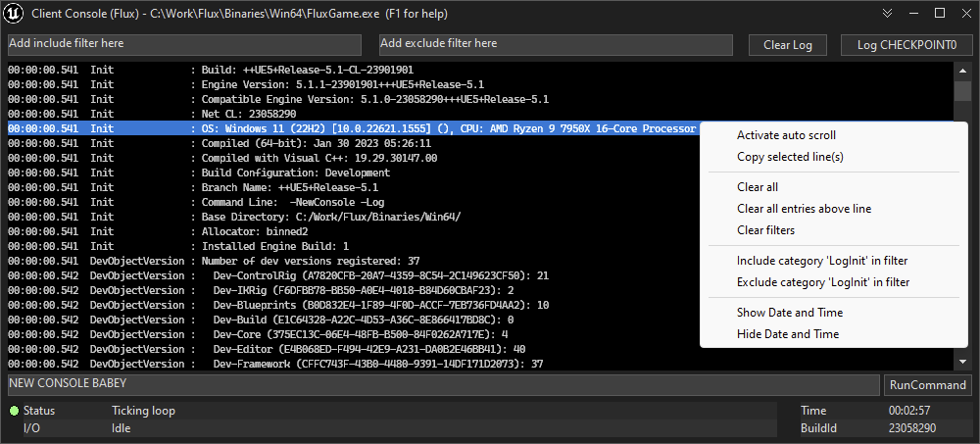Click the vertical scrollbar thumb
Screen dimensions: 980x444
click(963, 91)
